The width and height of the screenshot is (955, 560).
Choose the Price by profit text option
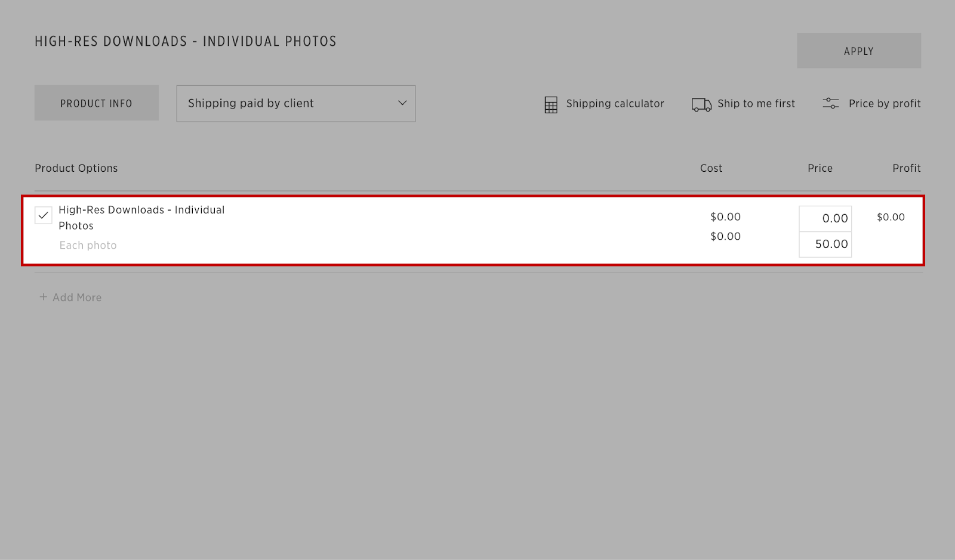point(884,104)
